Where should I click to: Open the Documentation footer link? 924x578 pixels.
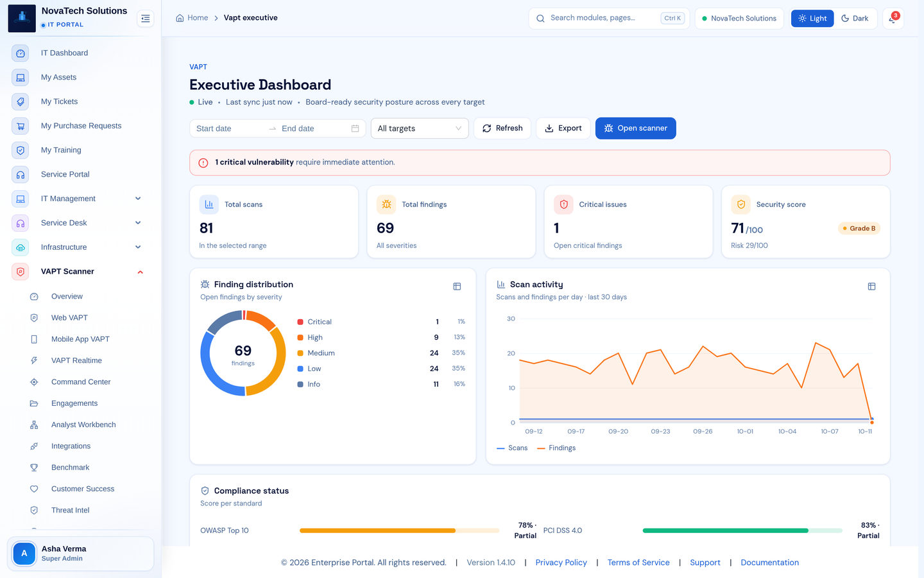pos(770,563)
